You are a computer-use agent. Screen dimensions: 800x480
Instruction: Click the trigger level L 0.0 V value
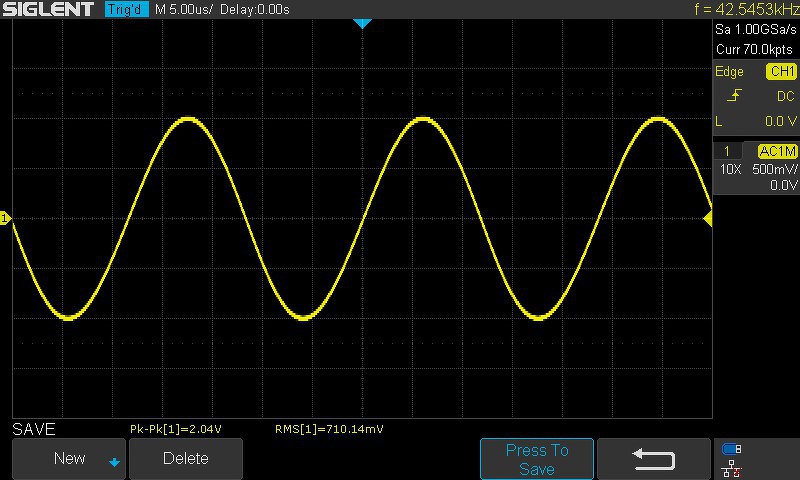(781, 121)
